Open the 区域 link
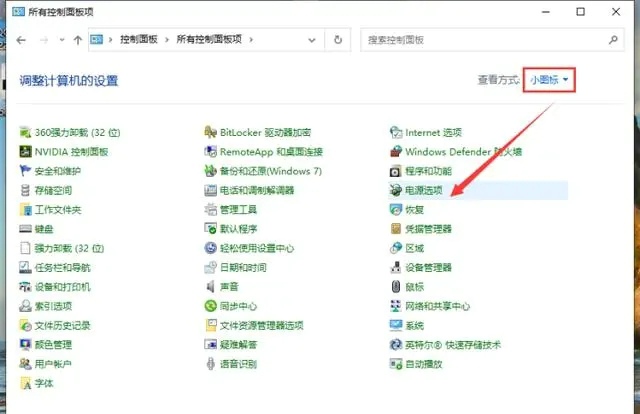 coord(414,248)
